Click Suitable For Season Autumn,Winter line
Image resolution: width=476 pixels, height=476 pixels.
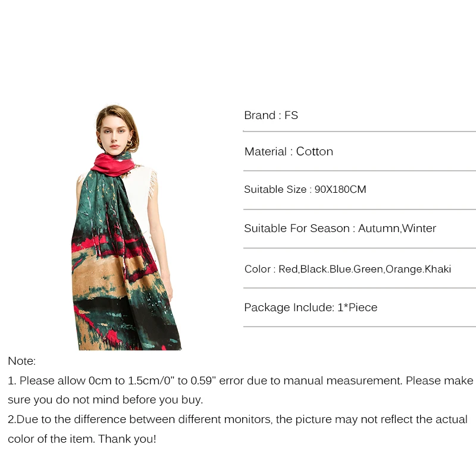coord(340,228)
